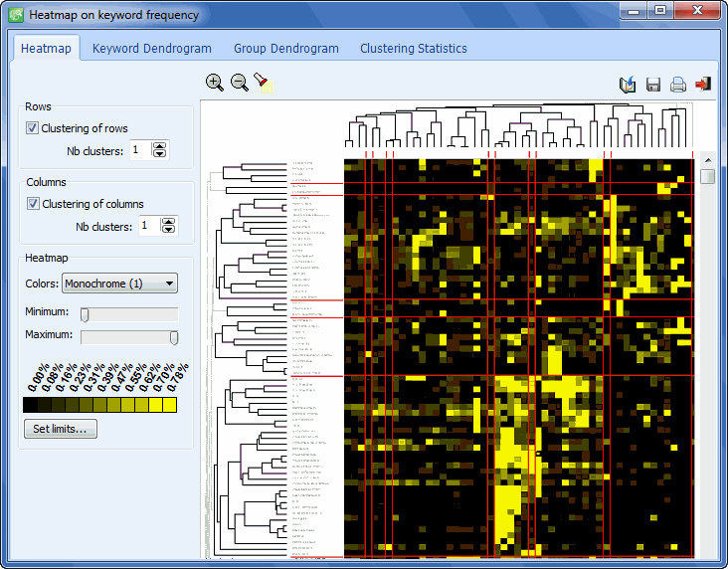728x569 pixels.
Task: Go to the Clustering Statistics tab
Action: point(413,48)
